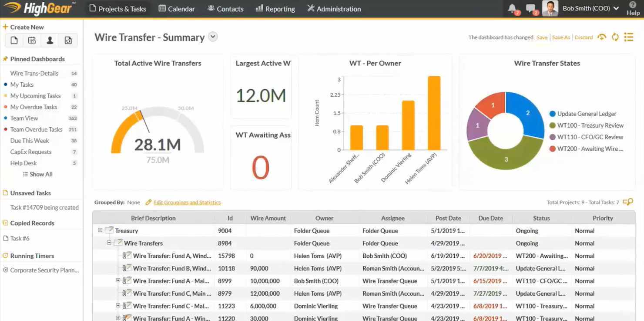The width and height of the screenshot is (644, 321).
Task: Click the task icon for Id 15798
Action: pos(127,256)
